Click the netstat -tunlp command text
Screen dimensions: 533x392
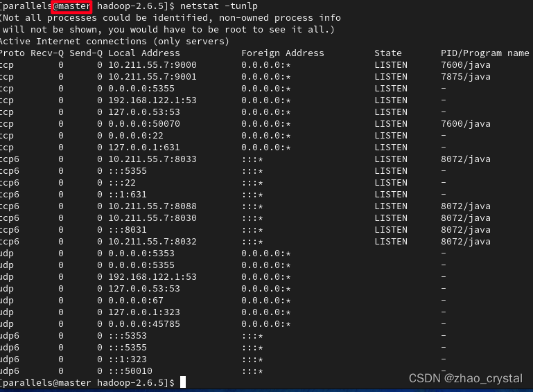point(218,6)
